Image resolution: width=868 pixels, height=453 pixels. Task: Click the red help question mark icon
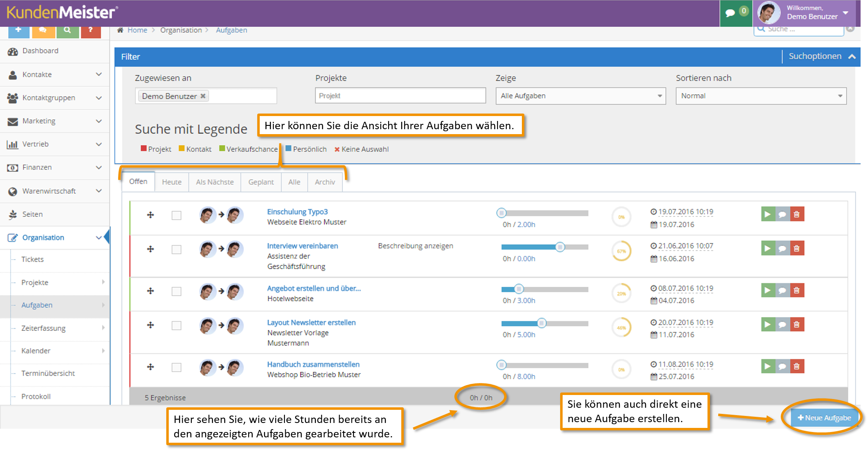point(91,31)
